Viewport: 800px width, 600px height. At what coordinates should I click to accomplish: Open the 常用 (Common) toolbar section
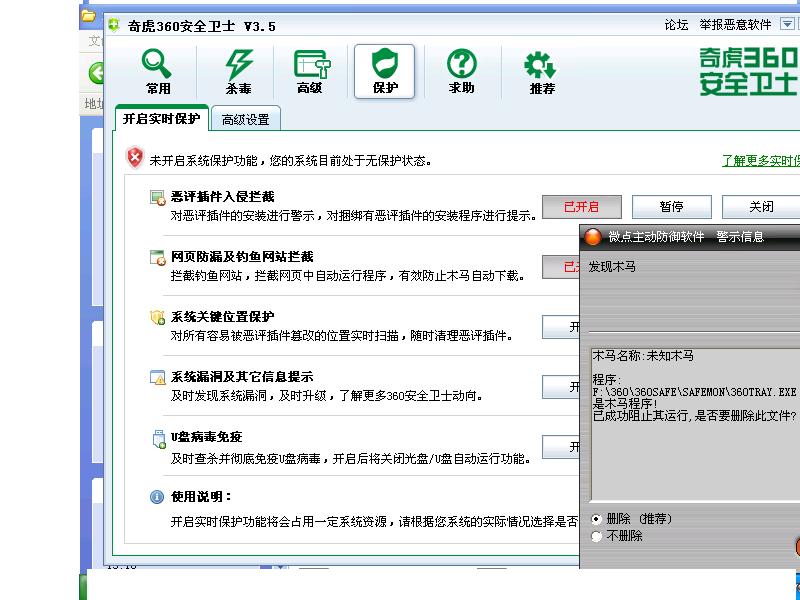click(158, 71)
